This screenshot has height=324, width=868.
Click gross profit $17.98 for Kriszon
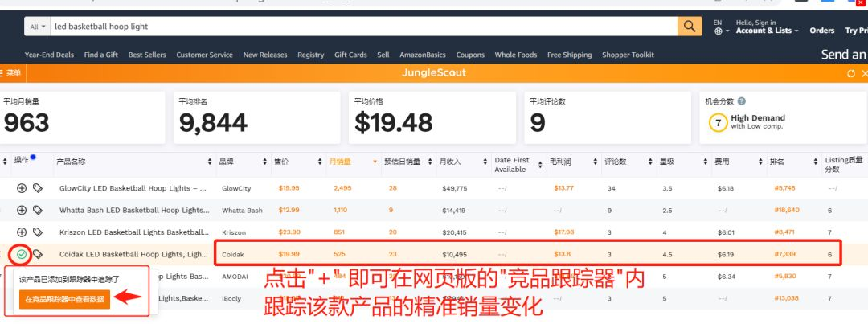[563, 232]
